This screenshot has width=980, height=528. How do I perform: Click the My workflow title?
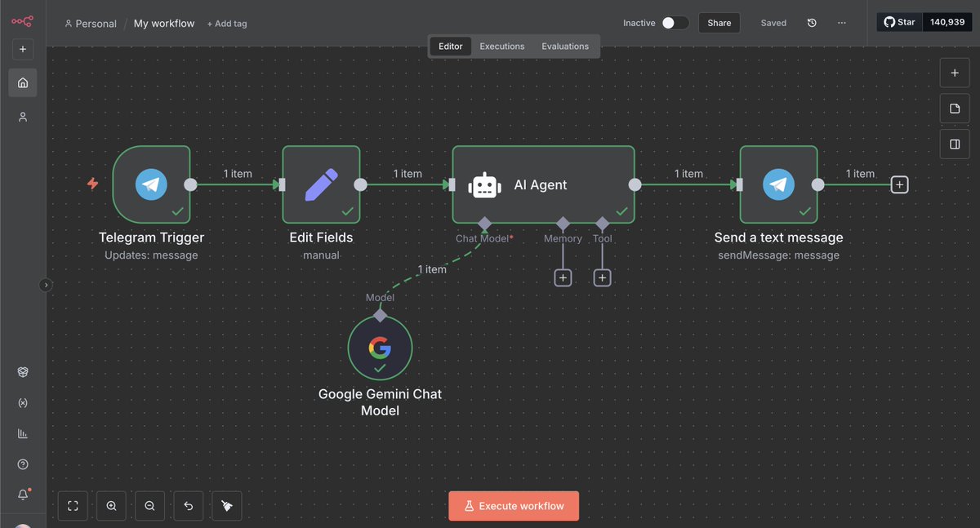click(x=164, y=24)
